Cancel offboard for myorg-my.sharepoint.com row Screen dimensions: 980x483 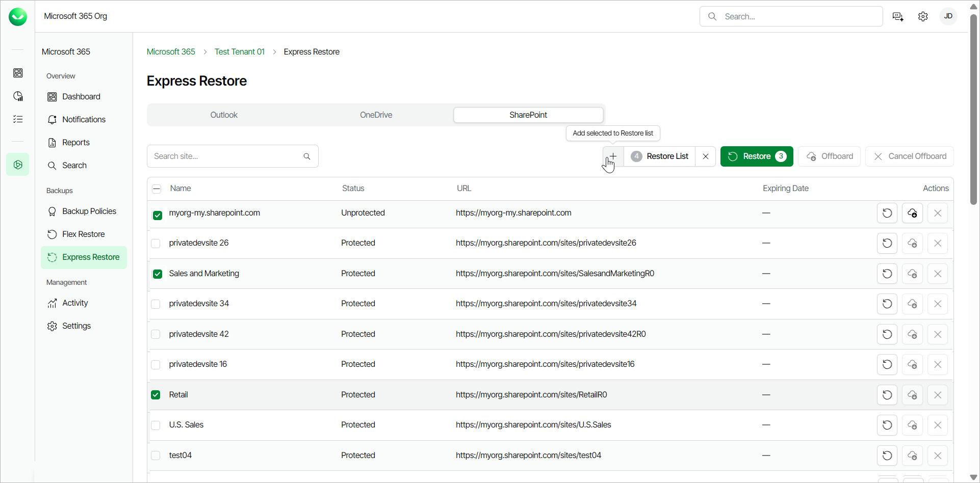click(x=938, y=213)
